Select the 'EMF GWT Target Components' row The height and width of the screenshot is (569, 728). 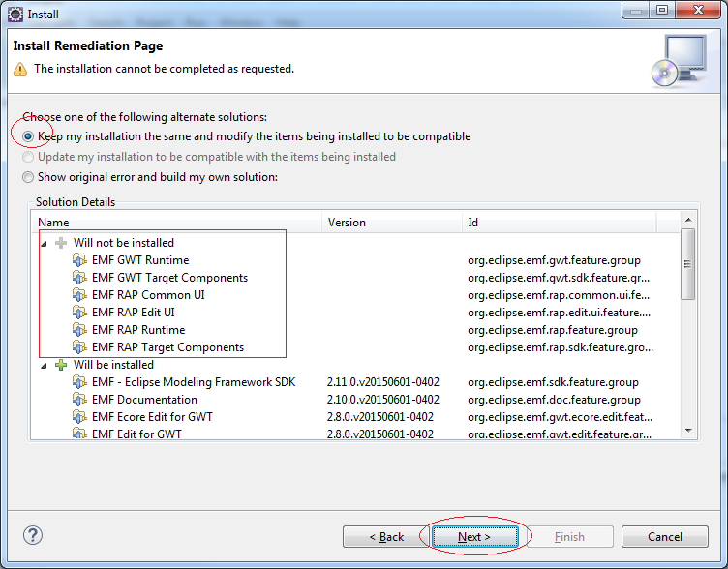point(355,278)
